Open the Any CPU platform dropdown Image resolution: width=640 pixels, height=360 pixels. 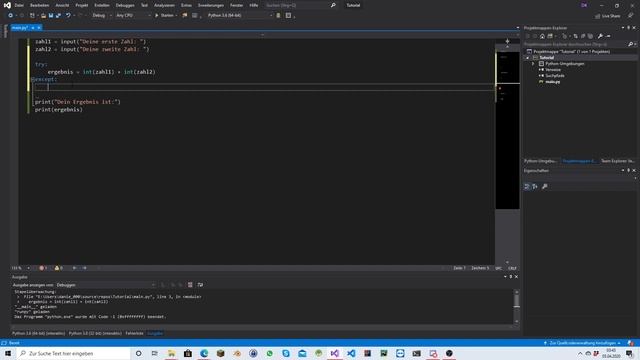(x=133, y=16)
